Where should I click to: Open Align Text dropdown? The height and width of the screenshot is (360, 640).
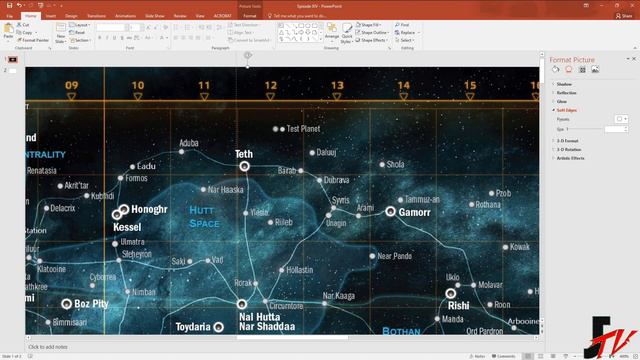[241, 32]
